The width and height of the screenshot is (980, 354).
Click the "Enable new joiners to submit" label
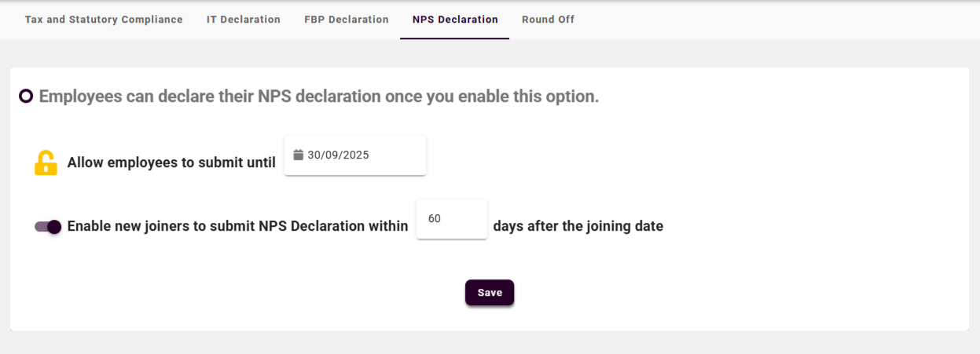[x=237, y=227]
